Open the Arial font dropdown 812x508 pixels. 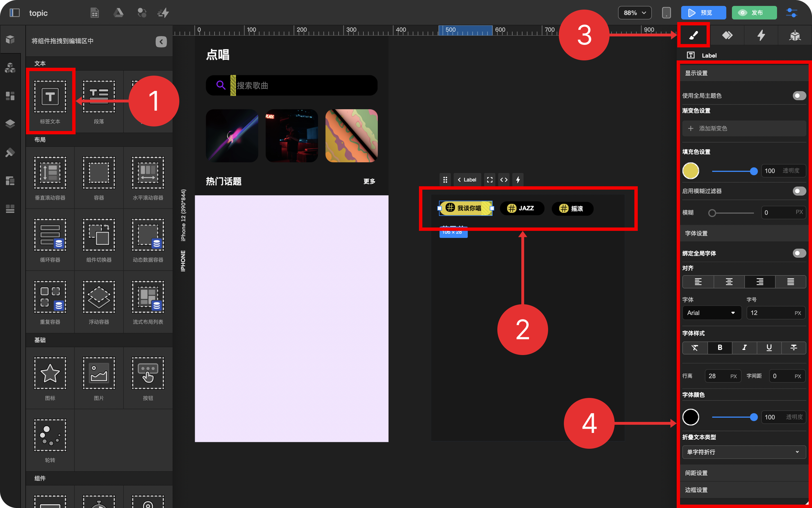712,313
